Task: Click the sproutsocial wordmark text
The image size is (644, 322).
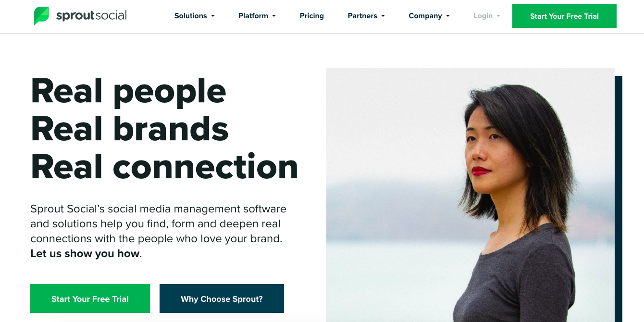Action: (x=91, y=16)
